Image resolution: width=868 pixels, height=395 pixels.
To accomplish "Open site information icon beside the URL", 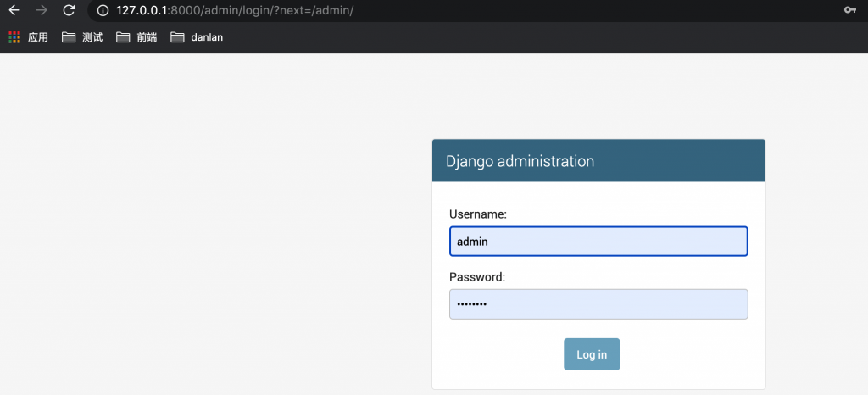I will click(103, 10).
